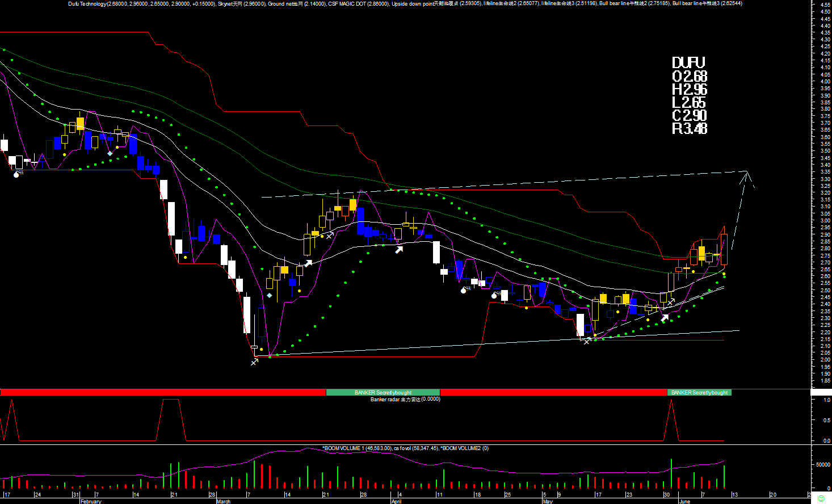Click the green smiley face icon
Screen dimensions: 832x504
click(x=821, y=498)
